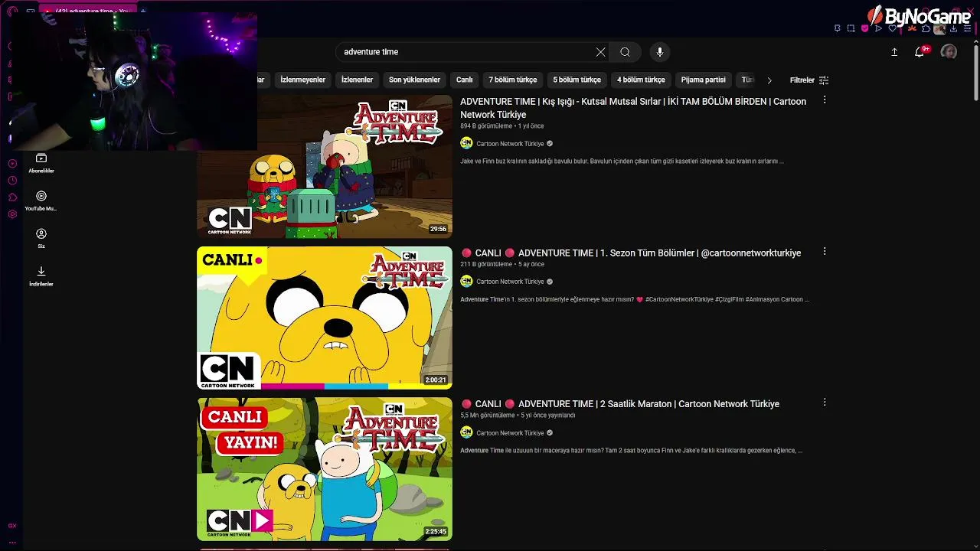
Task: Select the 7 bölüm türkçe chip
Action: (x=513, y=80)
